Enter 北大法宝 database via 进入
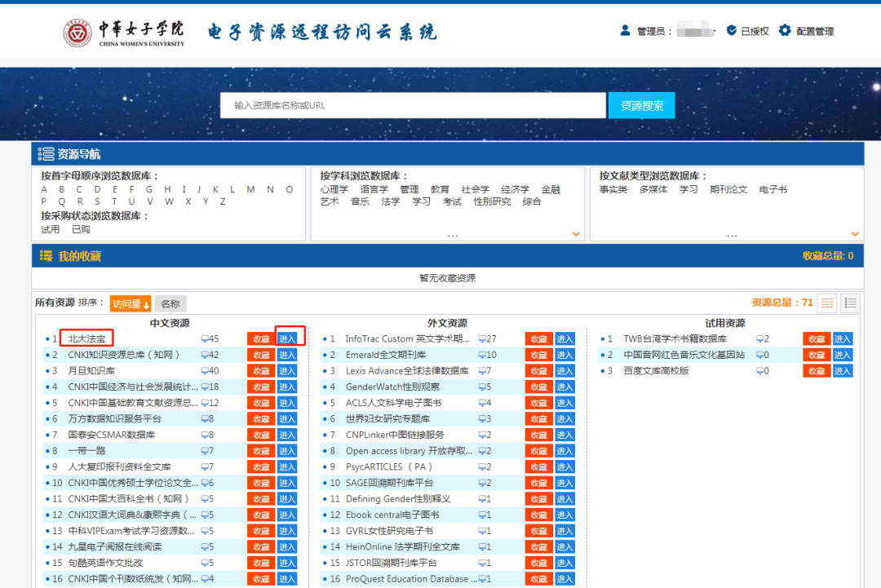 click(286, 338)
